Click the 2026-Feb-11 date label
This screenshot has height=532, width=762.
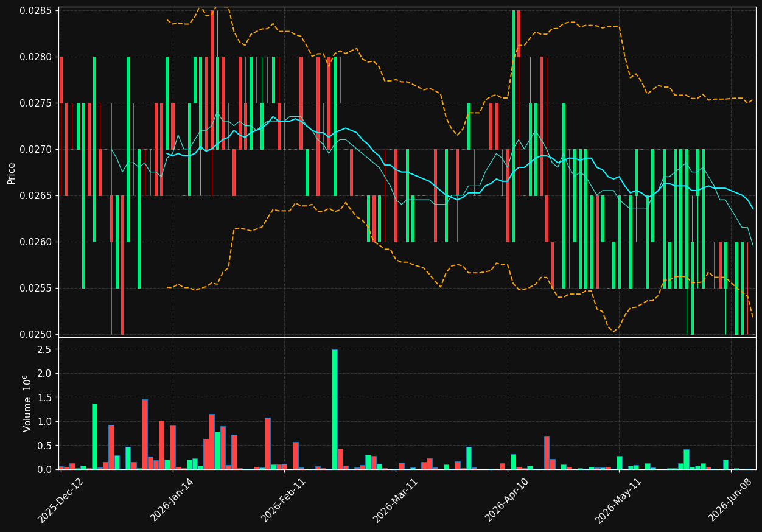[284, 500]
